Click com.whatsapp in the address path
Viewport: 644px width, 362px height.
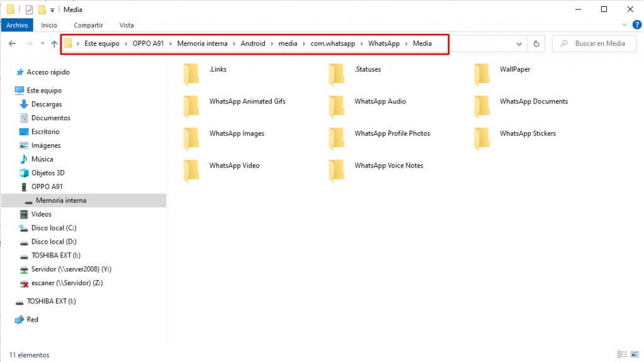click(333, 43)
